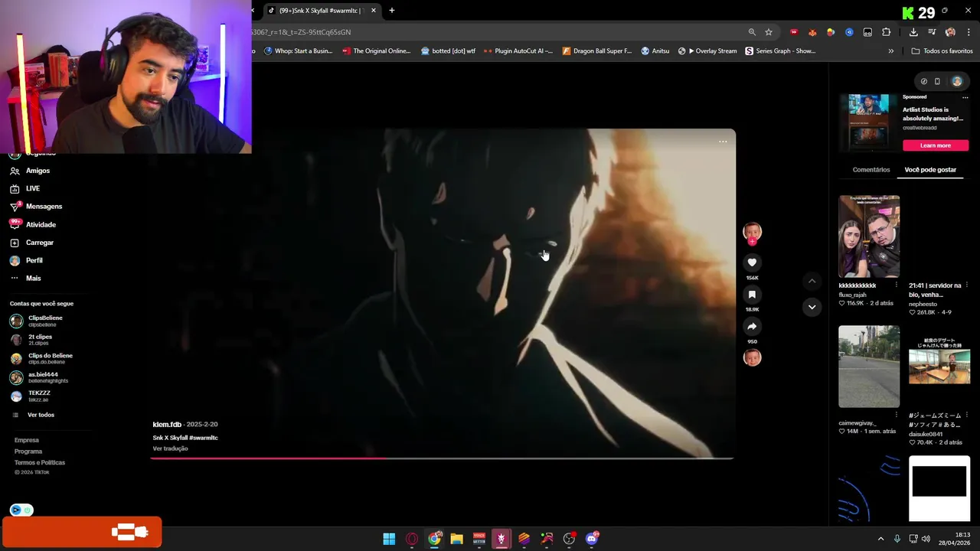Expand Empresa footer section
The image size is (980, 551).
coord(27,440)
